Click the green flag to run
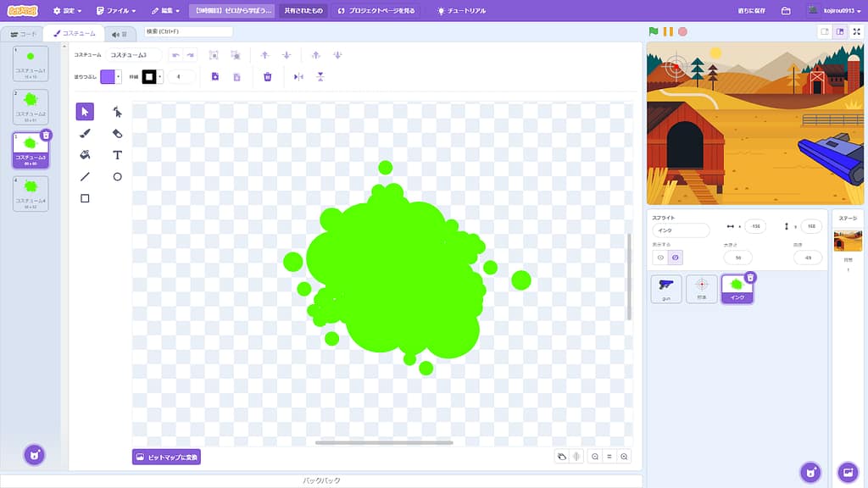 (x=654, y=31)
